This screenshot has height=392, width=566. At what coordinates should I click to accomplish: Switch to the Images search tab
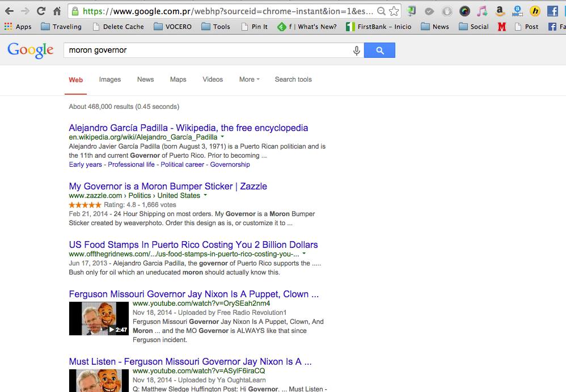109,79
